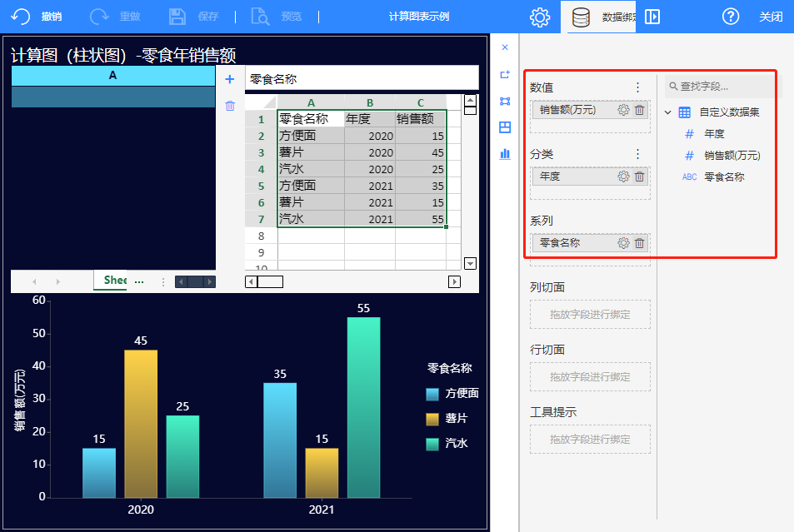Click the plus icon to add column

coord(230,79)
